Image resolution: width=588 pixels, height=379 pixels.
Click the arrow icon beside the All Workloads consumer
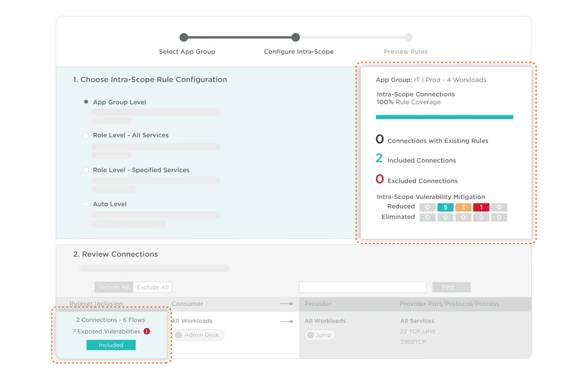pos(286,321)
